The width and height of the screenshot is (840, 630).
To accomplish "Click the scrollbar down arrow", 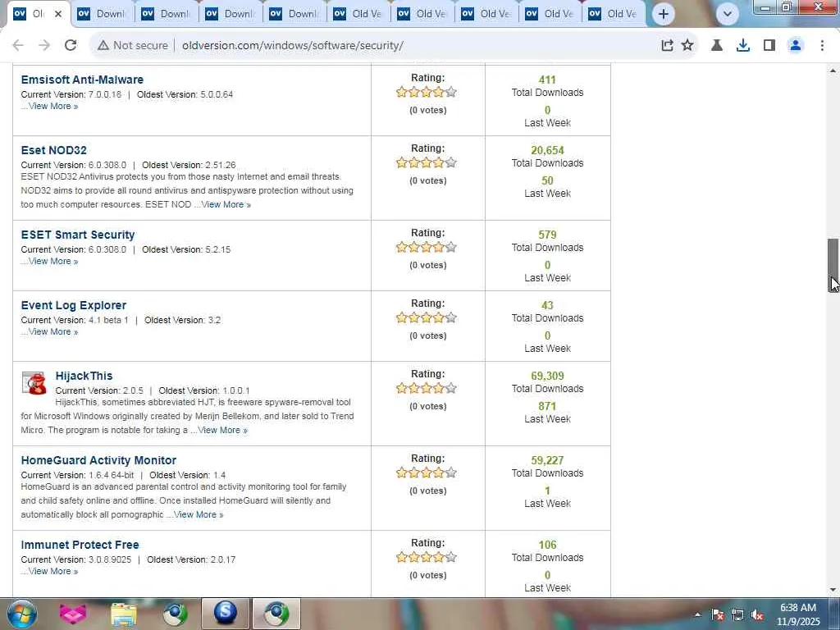I will (833, 591).
